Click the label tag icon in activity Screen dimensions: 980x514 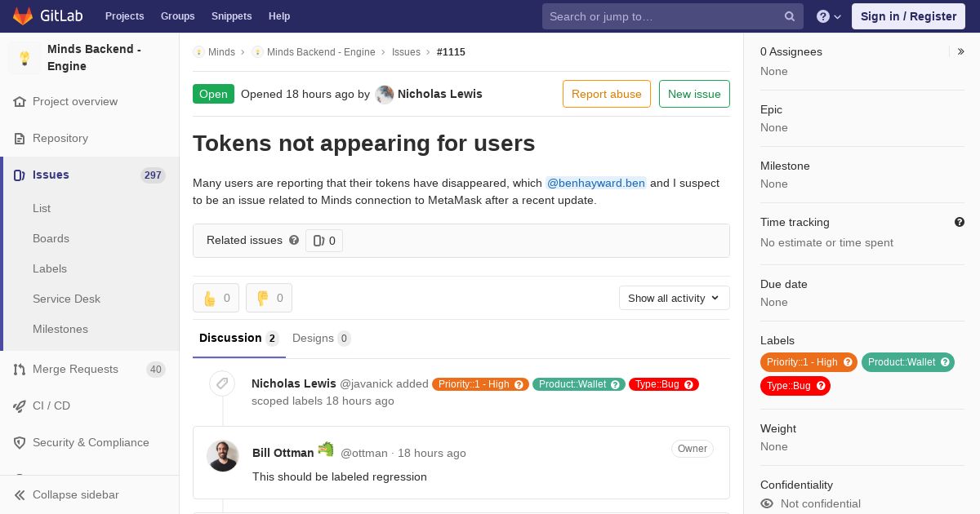pos(222,383)
